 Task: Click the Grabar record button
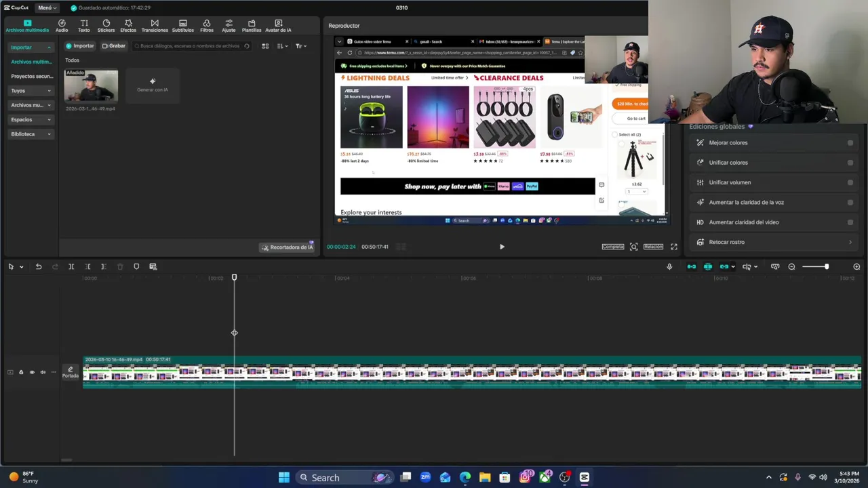pos(114,46)
